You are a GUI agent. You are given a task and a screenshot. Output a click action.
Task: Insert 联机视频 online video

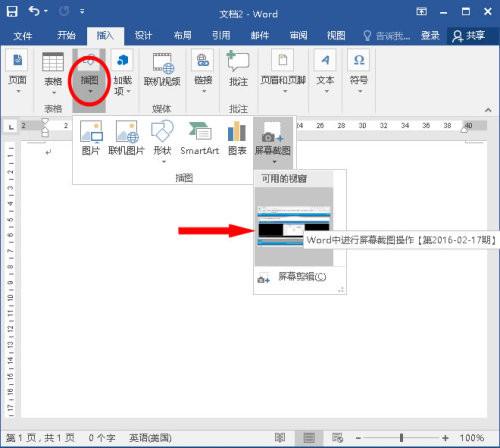(x=162, y=70)
